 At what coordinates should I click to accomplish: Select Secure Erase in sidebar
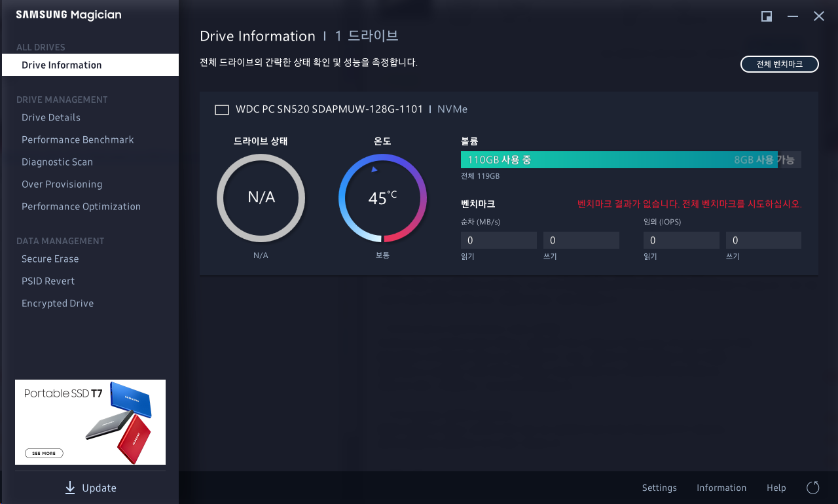[x=50, y=259]
